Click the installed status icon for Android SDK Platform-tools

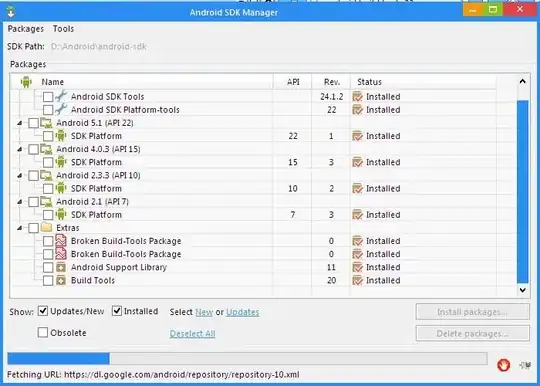(358, 110)
